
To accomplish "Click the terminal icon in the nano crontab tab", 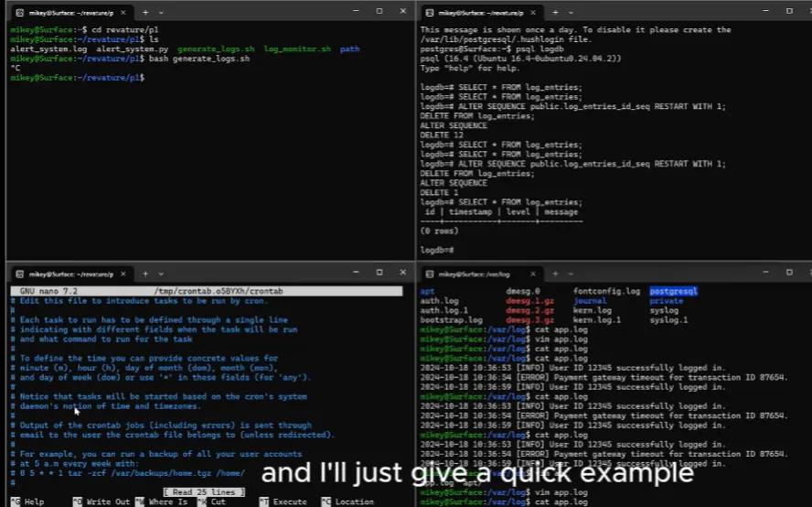I will [20, 274].
